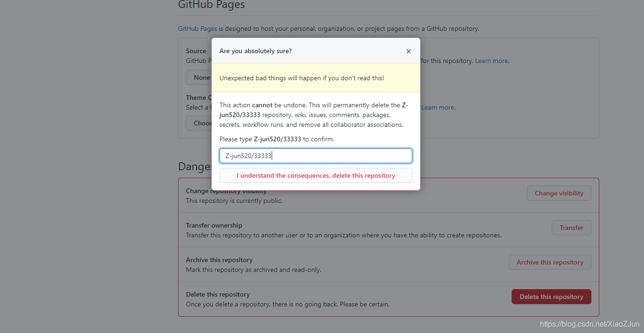644x333 pixels.
Task: Click the 'Are you absolutely sure?' dialog title
Action: click(x=255, y=51)
